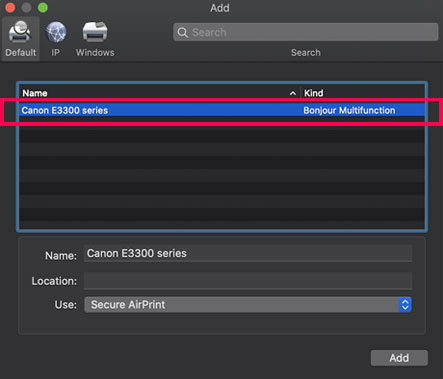
Task: Sort by the Name column header
Action: click(35, 93)
